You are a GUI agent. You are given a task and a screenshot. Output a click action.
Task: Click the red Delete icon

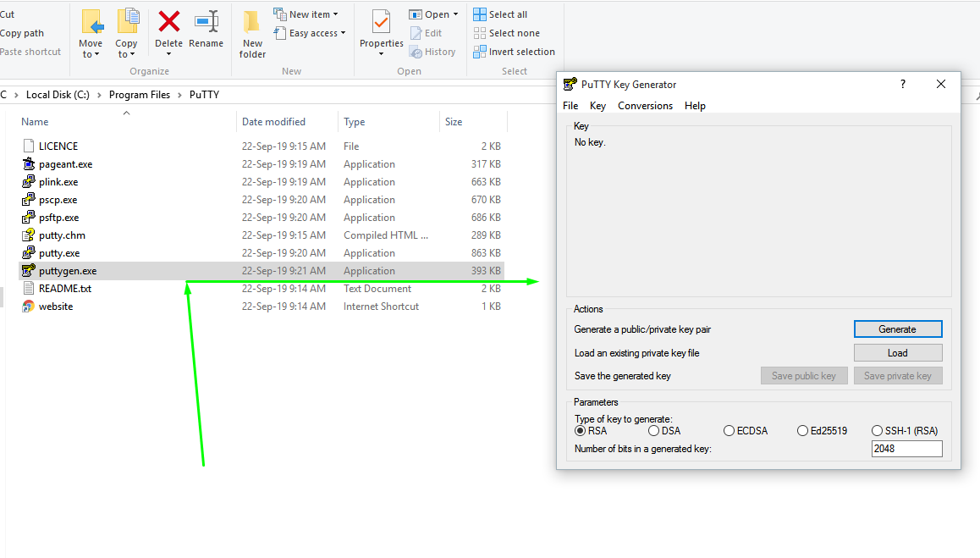[168, 21]
